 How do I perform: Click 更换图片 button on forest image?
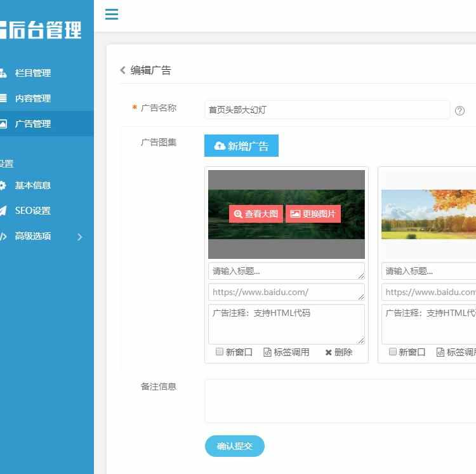(x=313, y=214)
